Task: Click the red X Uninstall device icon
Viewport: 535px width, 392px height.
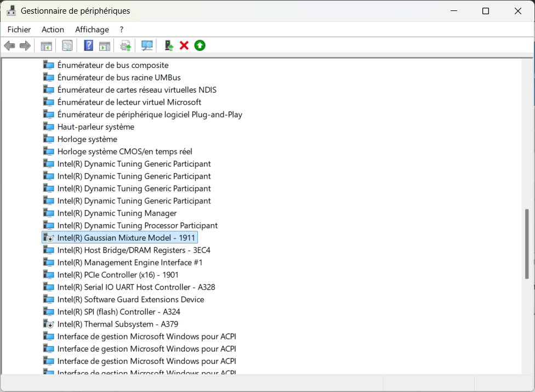Action: tap(184, 46)
